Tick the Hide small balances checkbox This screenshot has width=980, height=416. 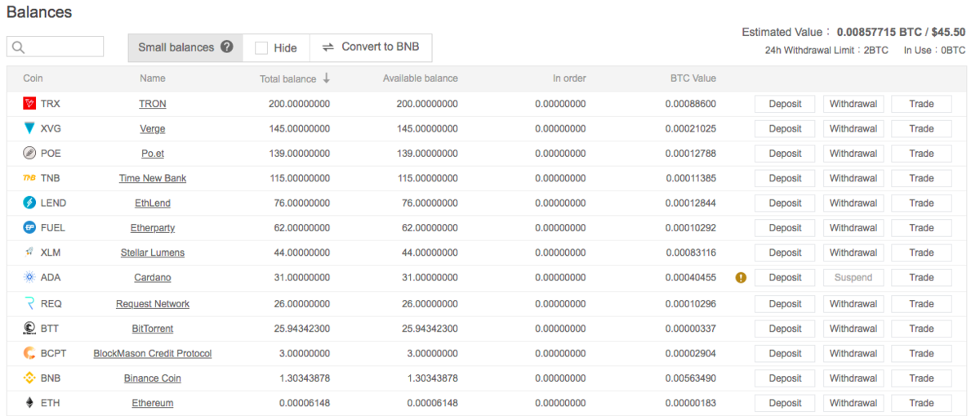[x=261, y=48]
